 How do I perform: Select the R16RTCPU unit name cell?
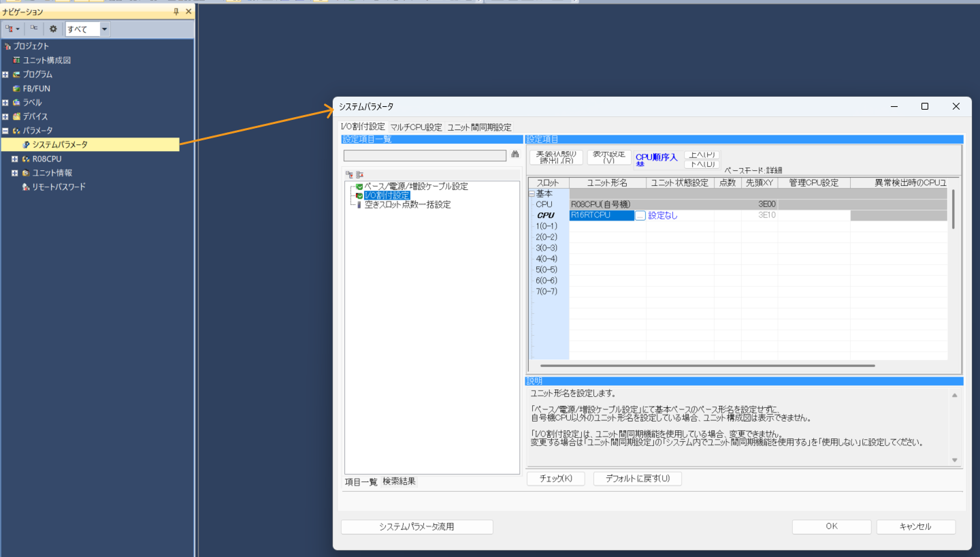tap(602, 215)
